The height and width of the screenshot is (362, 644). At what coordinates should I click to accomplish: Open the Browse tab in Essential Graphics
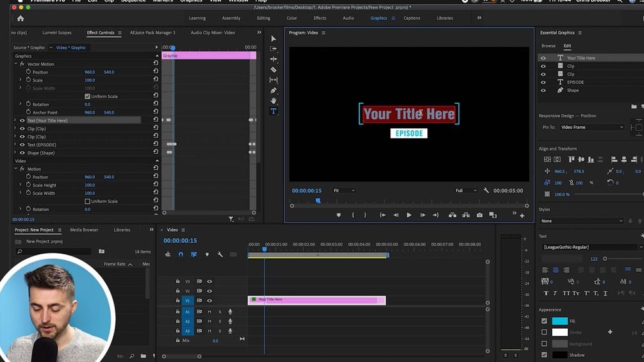[x=549, y=46]
